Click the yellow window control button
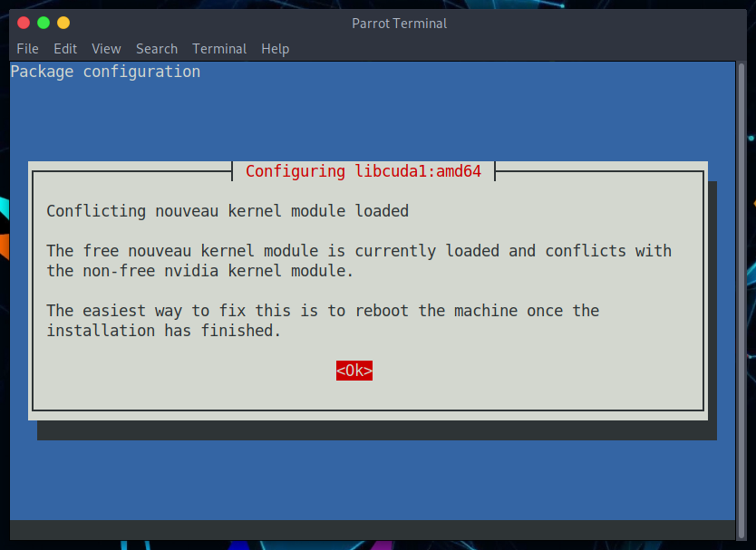Screen dimensions: 756x550 (x=63, y=23)
